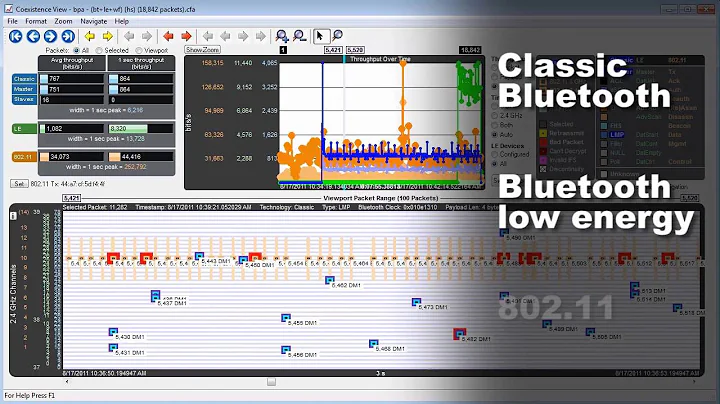Viewport: 720px width, 404px height.
Task: Click the Zoom In magnifier with plus sign
Action: tap(281, 36)
